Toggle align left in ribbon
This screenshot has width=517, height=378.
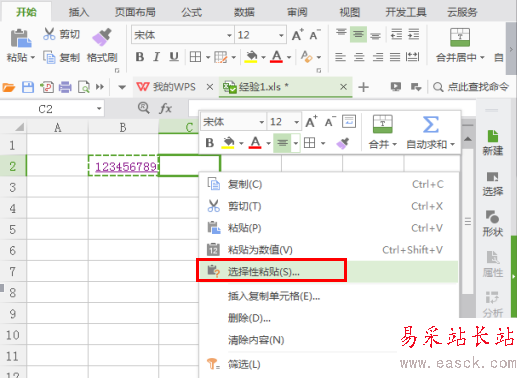pyautogui.click(x=340, y=57)
